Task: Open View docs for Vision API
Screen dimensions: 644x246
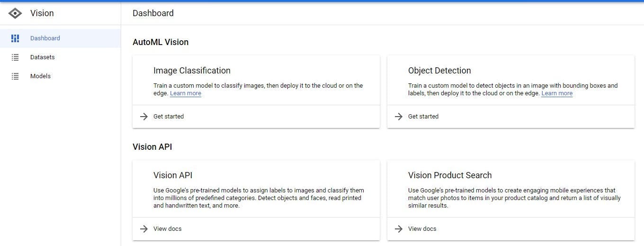Action: click(168, 229)
